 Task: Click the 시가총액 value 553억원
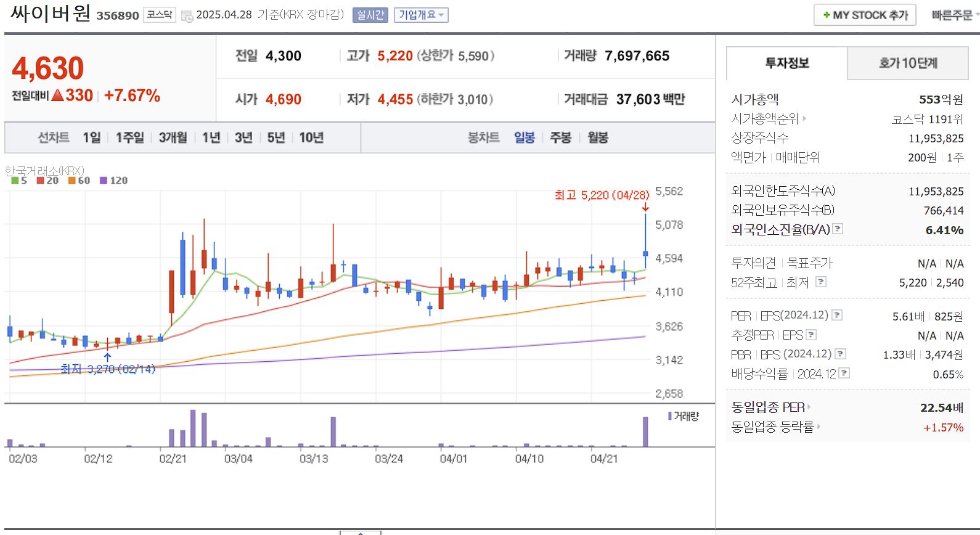click(x=941, y=99)
